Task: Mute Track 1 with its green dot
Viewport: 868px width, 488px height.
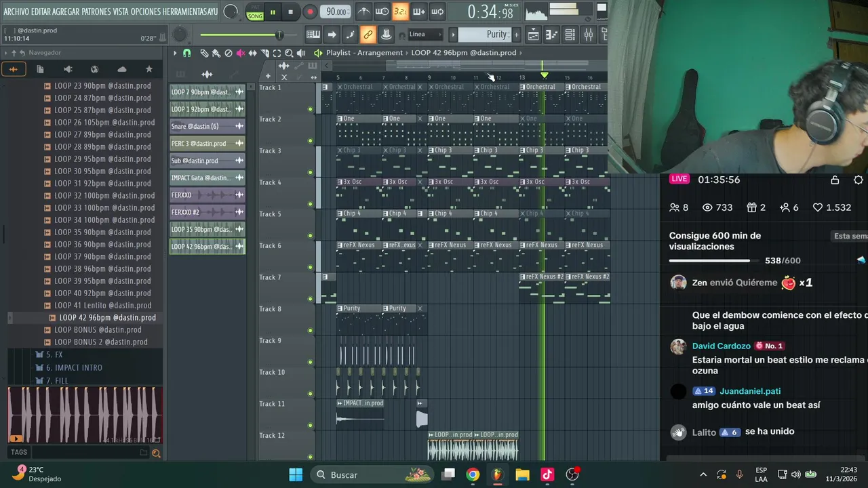Action: (311, 109)
